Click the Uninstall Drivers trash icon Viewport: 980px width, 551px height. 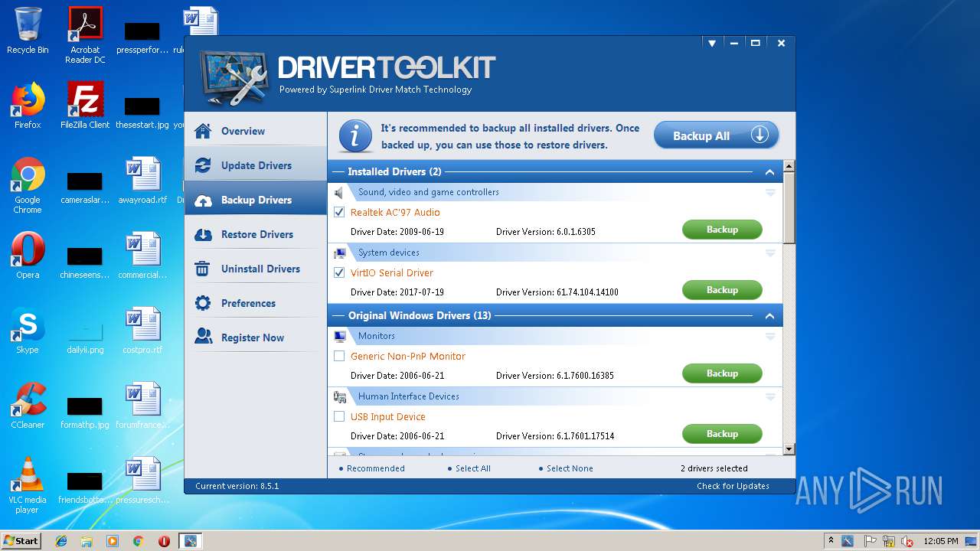click(x=203, y=269)
